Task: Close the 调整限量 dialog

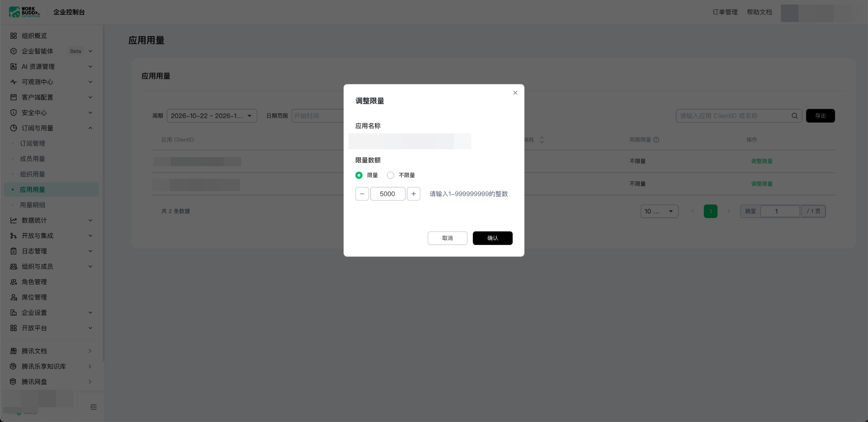Action: [515, 93]
